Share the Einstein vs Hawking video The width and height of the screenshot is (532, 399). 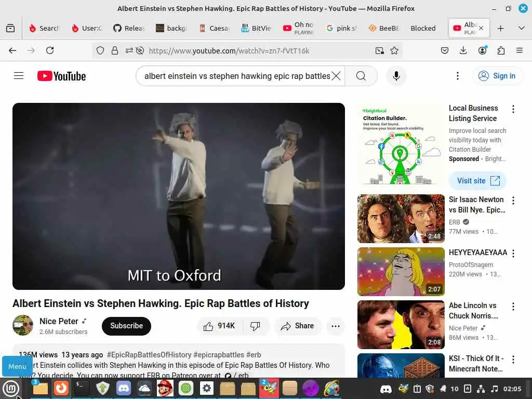(297, 326)
